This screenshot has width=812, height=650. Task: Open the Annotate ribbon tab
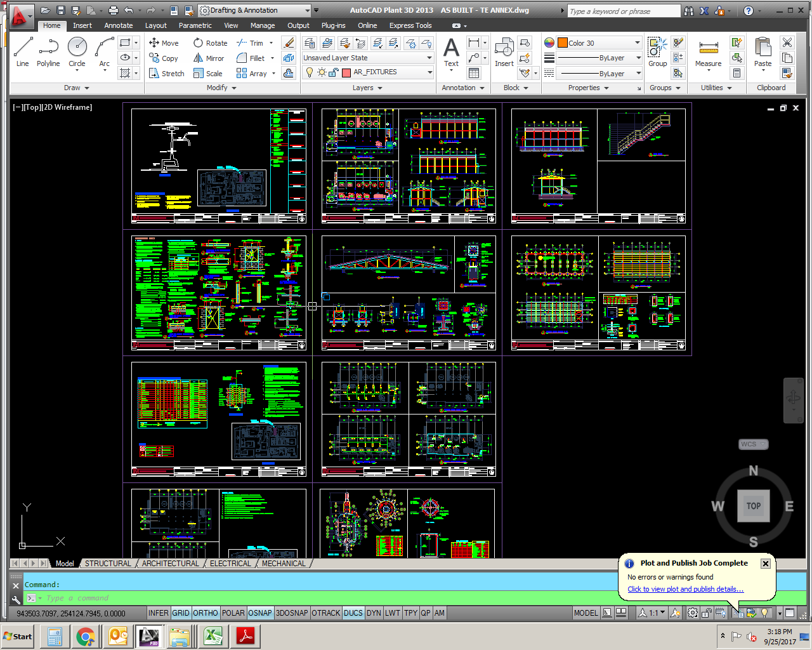click(x=119, y=25)
